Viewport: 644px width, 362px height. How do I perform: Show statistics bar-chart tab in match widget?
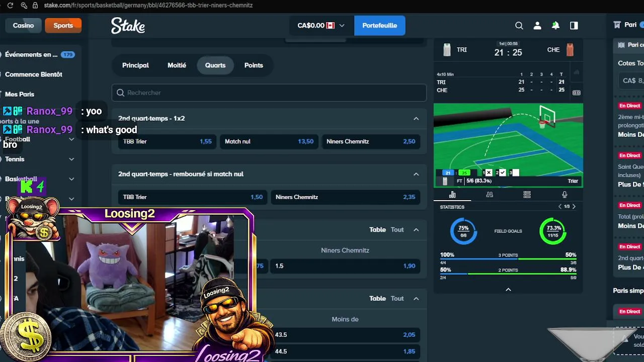pyautogui.click(x=452, y=195)
